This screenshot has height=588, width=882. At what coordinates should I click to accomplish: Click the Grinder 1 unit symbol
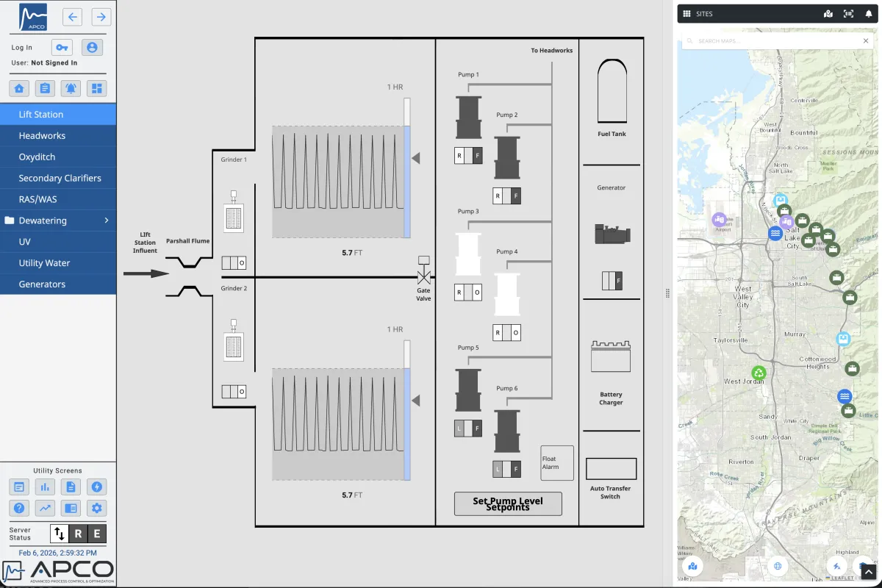click(x=234, y=213)
